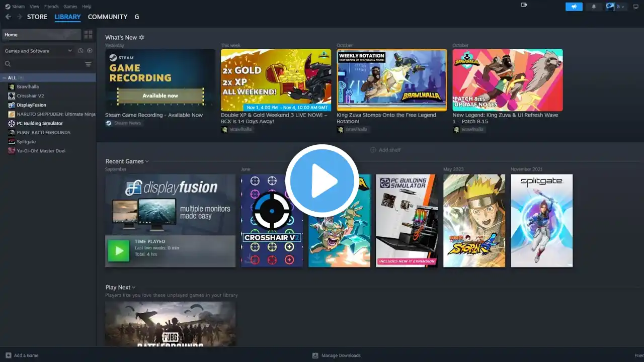The width and height of the screenshot is (644, 362).
Task: Click 'Brawlhalla' label under Double XP news
Action: tap(241, 130)
